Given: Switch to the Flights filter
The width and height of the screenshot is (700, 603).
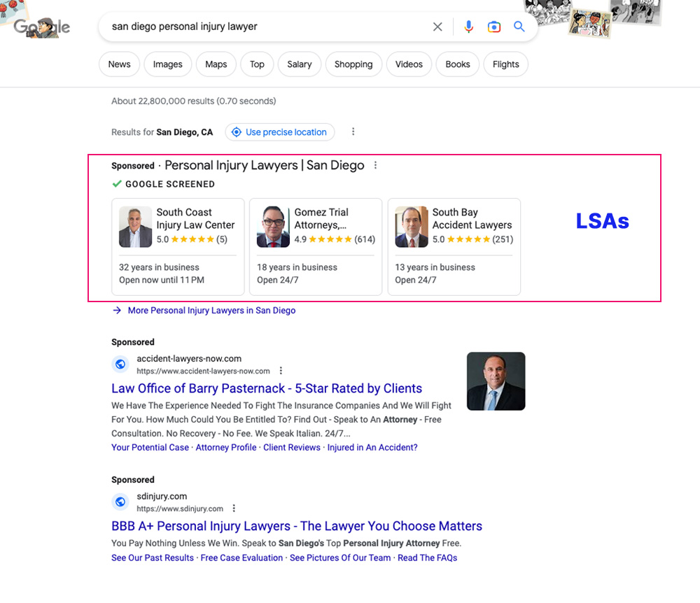Looking at the screenshot, I should point(506,64).
